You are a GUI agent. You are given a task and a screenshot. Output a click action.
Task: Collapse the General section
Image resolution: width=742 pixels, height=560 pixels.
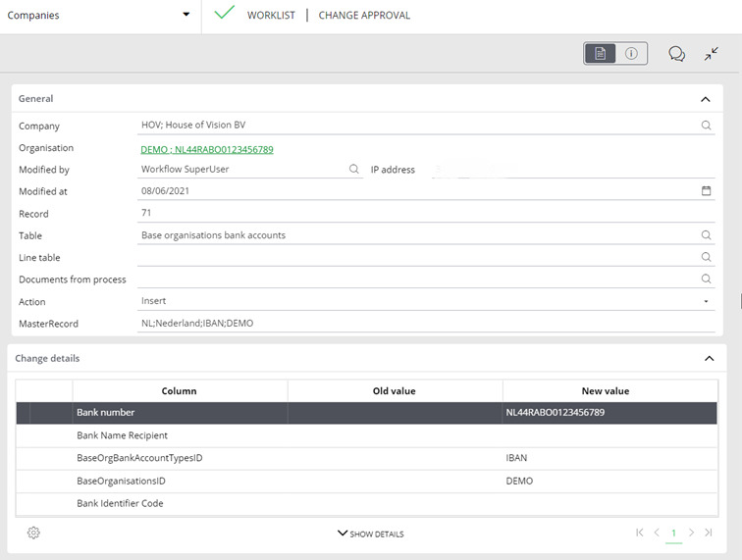tap(705, 99)
